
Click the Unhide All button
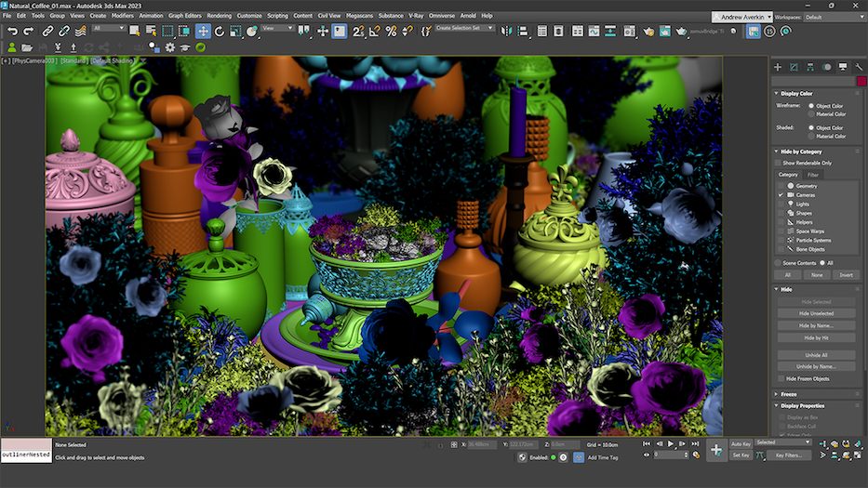click(815, 355)
